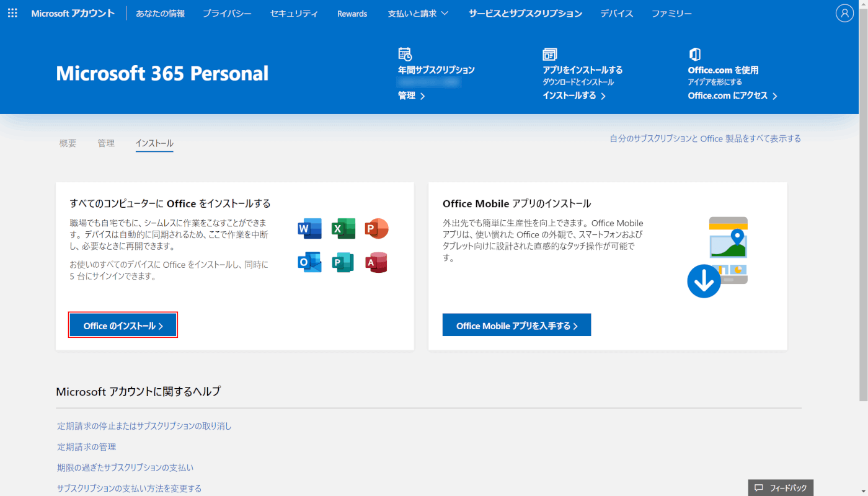Switch to the 管理 tab
This screenshot has width=868, height=496.
click(106, 143)
